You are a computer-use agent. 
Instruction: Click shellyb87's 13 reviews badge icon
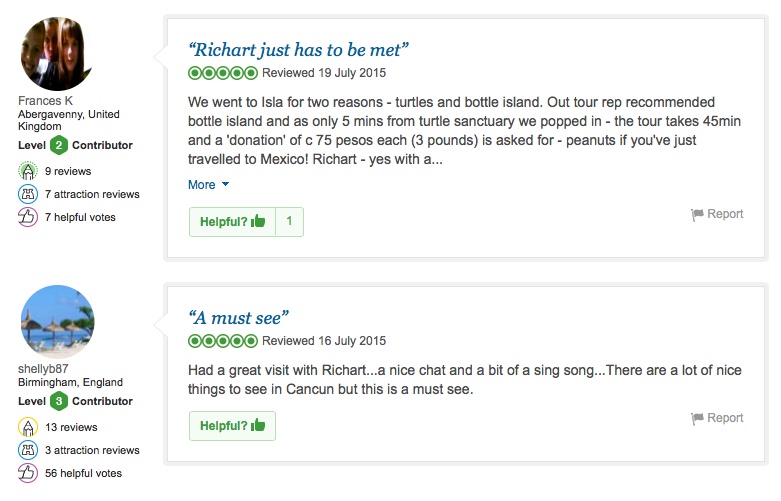click(28, 427)
